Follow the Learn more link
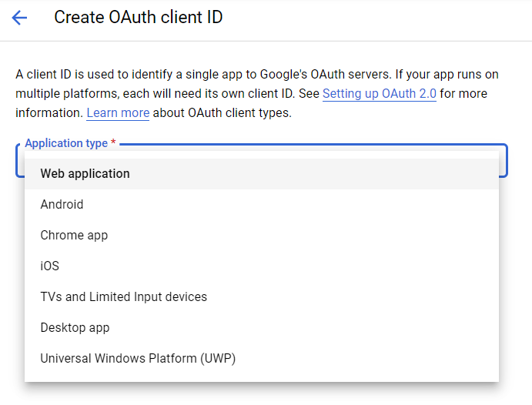The image size is (532, 405). pyautogui.click(x=118, y=113)
